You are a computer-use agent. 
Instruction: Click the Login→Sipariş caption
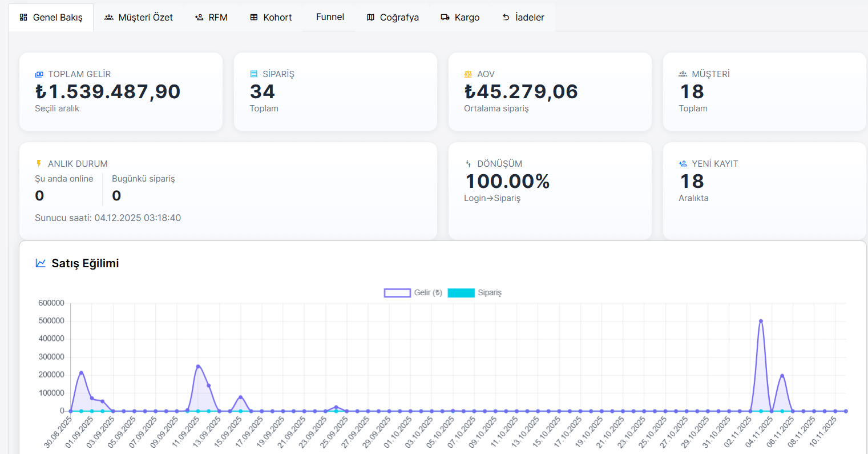click(492, 198)
